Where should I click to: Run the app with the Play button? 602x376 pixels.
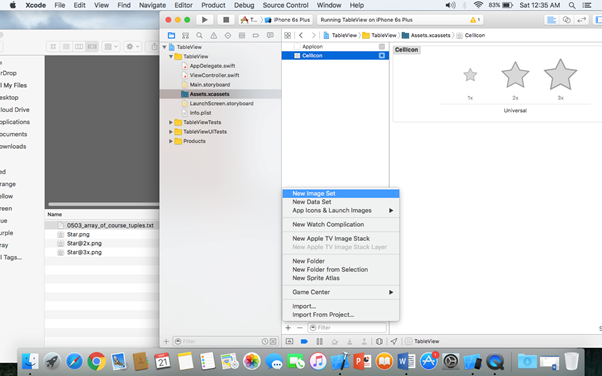(205, 20)
